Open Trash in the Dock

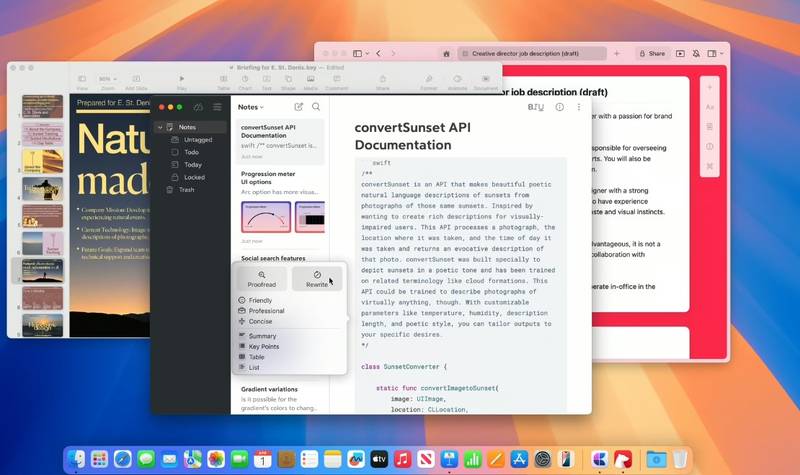tap(680, 459)
